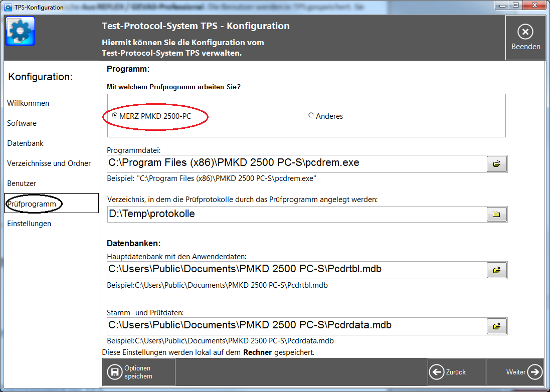Click the 'Diese Einstellungen werden lokal' note

(209, 352)
